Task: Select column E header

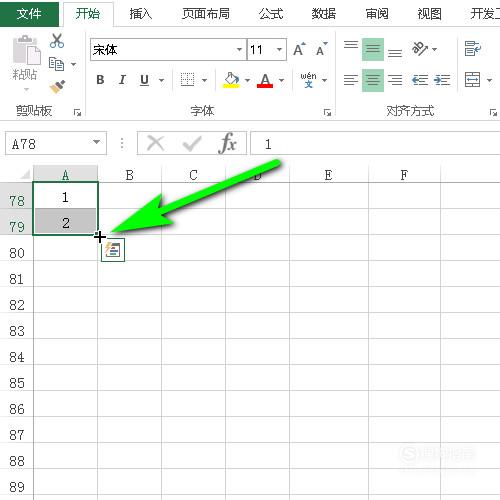Action: point(329,174)
